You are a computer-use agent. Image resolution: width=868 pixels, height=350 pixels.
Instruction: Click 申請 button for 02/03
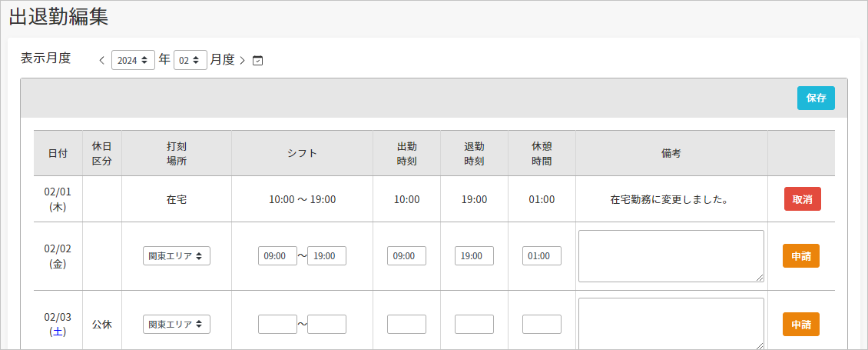[x=801, y=324]
